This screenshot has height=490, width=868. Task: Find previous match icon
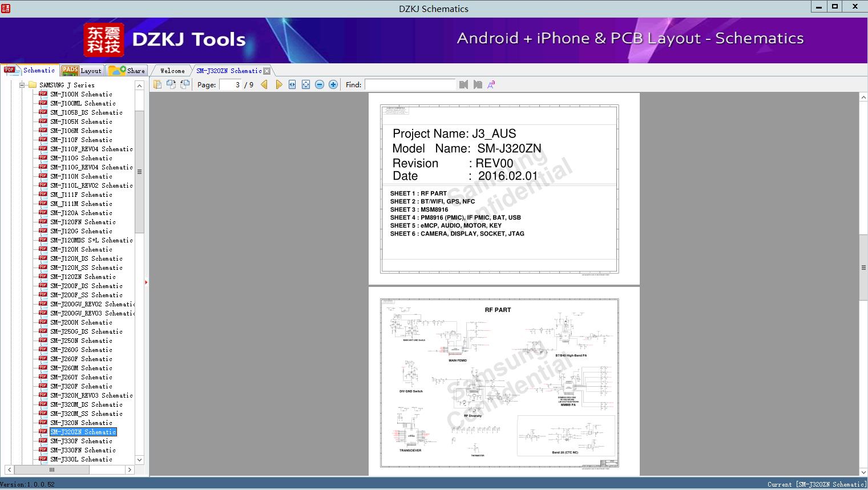463,84
